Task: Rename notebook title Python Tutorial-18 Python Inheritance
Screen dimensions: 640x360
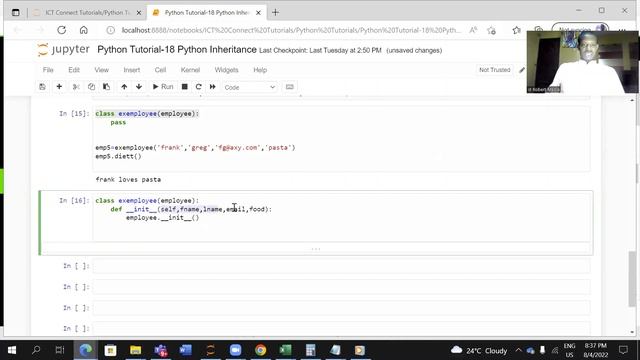Action: [177, 50]
